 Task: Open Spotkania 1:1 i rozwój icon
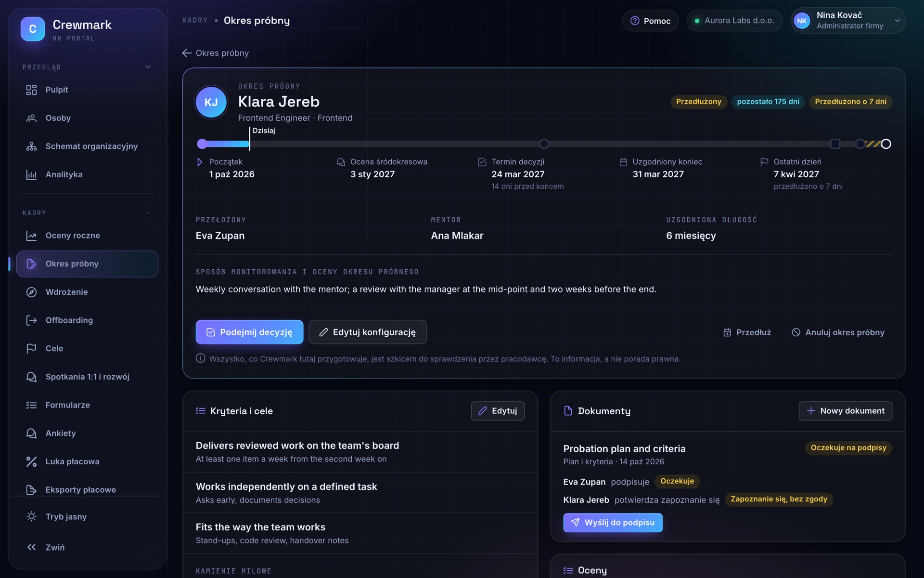[31, 377]
